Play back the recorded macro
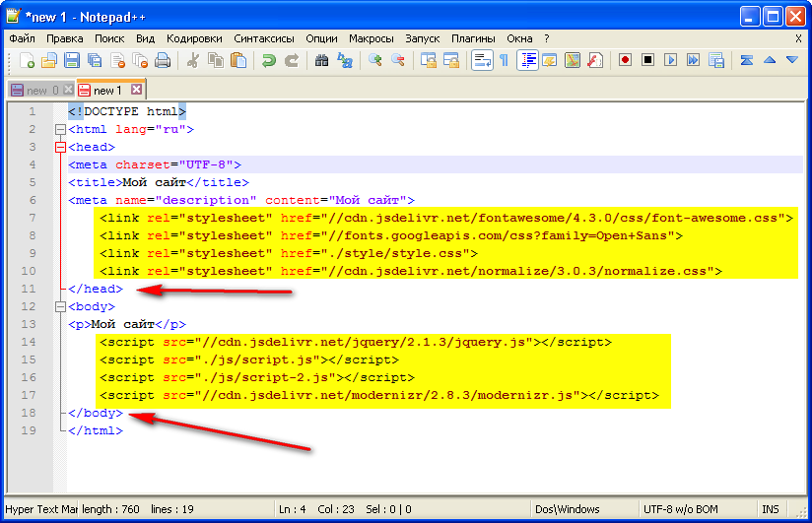Image resolution: width=812 pixels, height=523 pixels. point(671,61)
